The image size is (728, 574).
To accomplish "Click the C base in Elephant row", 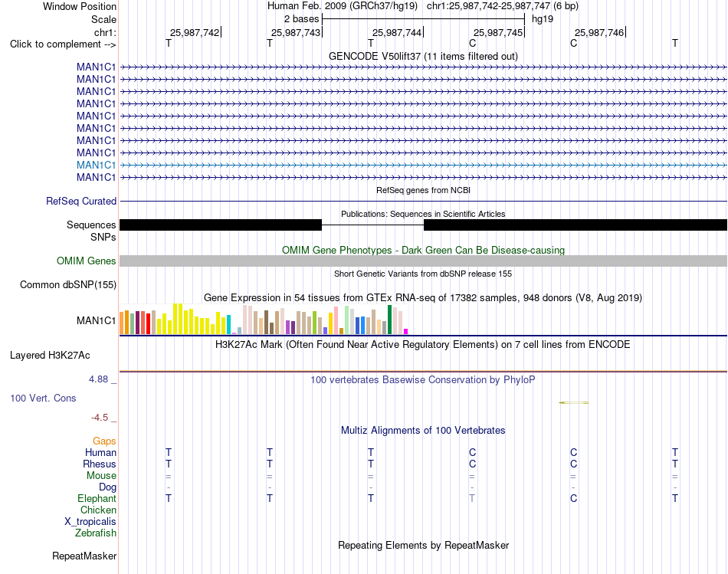I will 574,498.
